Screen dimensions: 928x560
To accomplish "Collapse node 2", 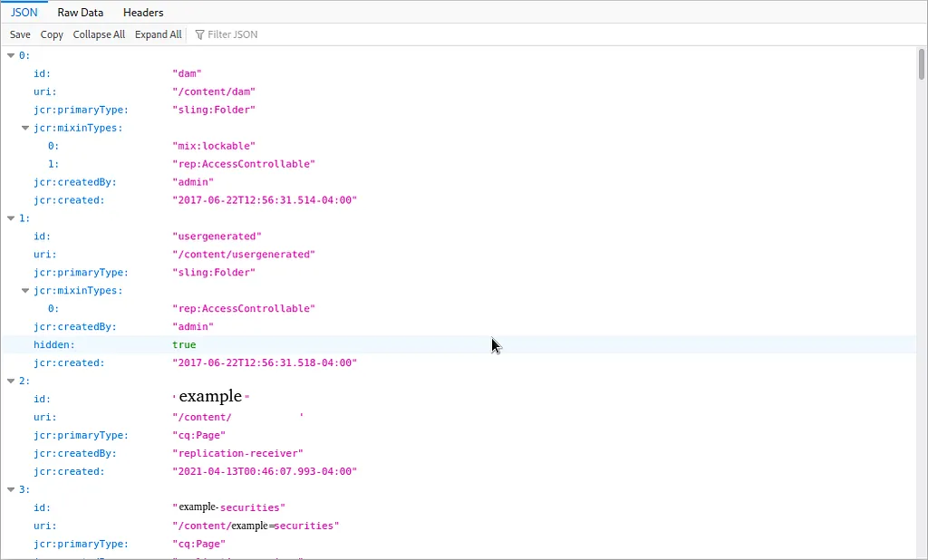I will tap(11, 381).
